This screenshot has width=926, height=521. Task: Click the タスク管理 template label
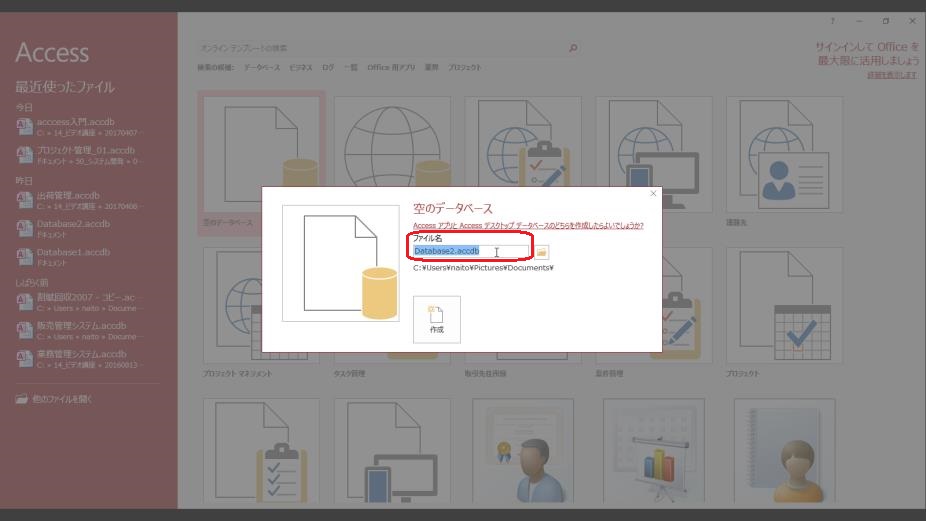tap(349, 374)
